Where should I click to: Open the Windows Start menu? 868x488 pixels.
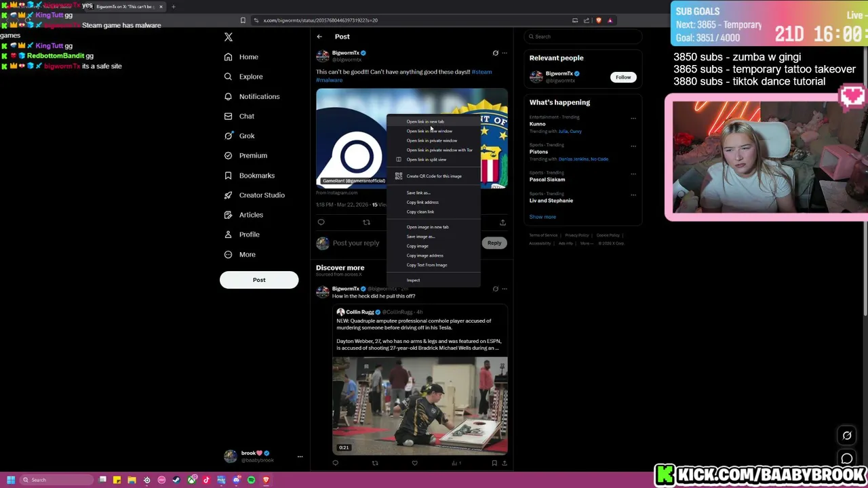(11, 480)
